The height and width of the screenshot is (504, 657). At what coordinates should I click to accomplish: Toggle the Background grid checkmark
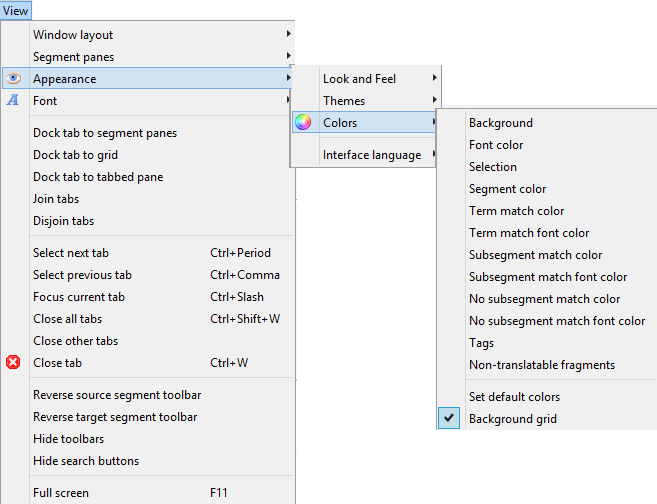coord(450,419)
